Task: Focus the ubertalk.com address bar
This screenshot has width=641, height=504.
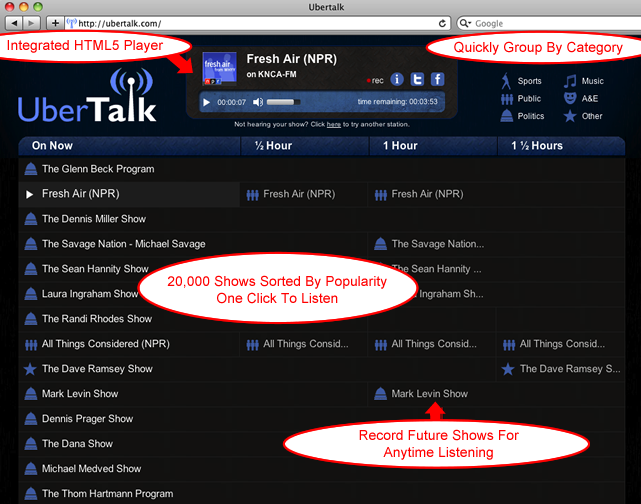Action: [256, 24]
